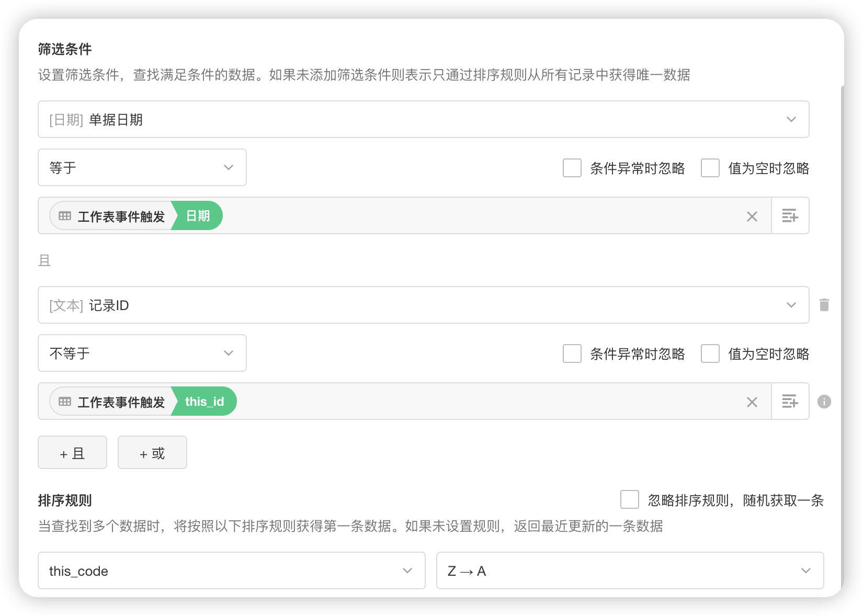The height and width of the screenshot is (616, 863).
Task: Click the 筛选条件 section heading
Action: 65,49
